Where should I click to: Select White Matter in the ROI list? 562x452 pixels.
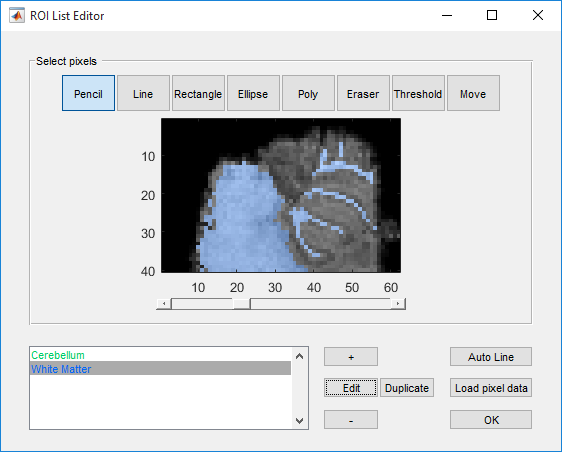160,368
